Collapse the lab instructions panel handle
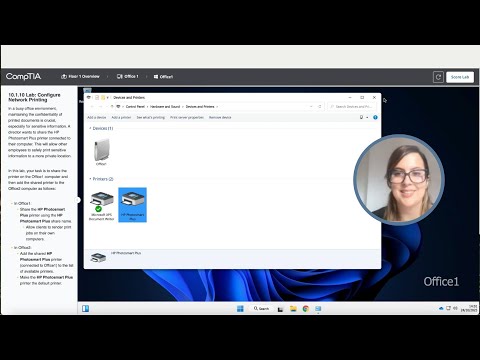Image resolution: width=480 pixels, height=360 pixels. 78,200
